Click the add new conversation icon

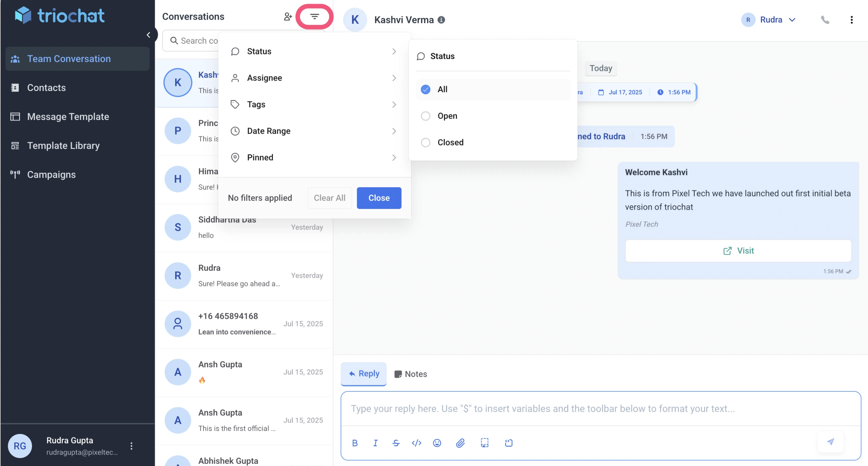[288, 16]
